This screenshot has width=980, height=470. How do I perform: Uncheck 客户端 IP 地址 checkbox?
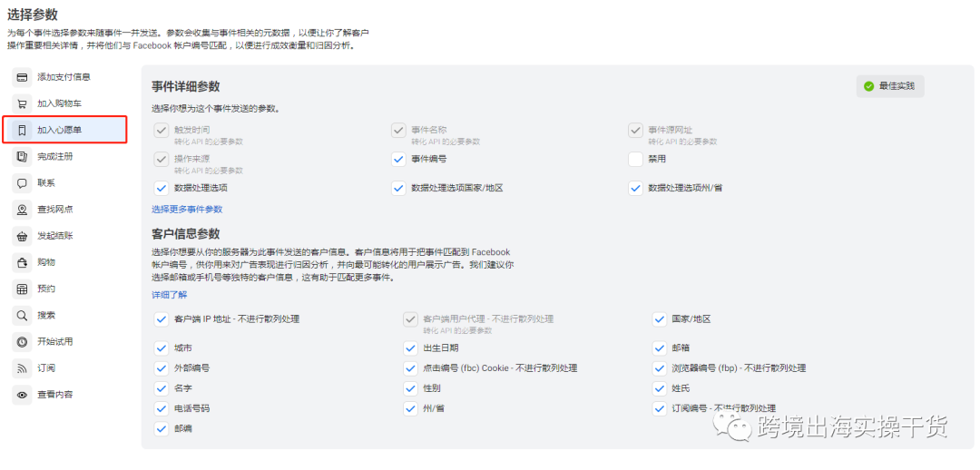point(162,319)
